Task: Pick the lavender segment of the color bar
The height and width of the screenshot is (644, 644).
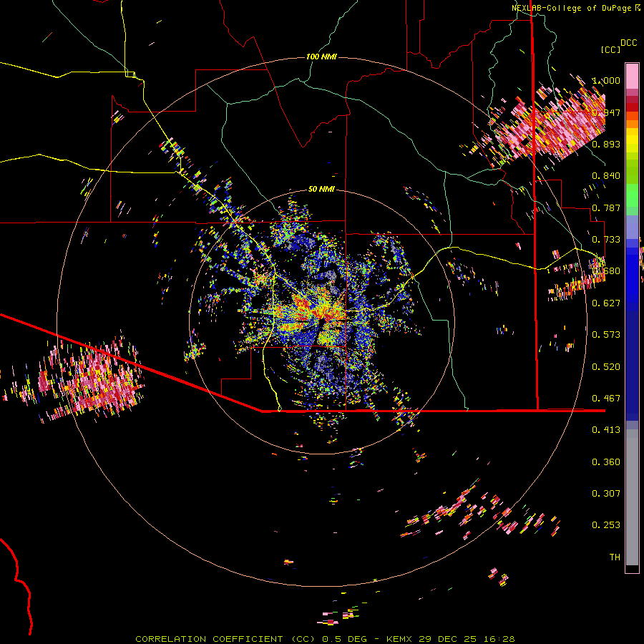Action: pyautogui.click(x=632, y=227)
